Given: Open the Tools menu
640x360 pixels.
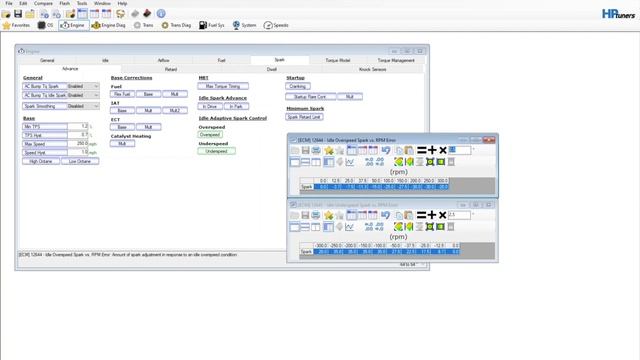Looking at the screenshot, I should click(x=82, y=3).
